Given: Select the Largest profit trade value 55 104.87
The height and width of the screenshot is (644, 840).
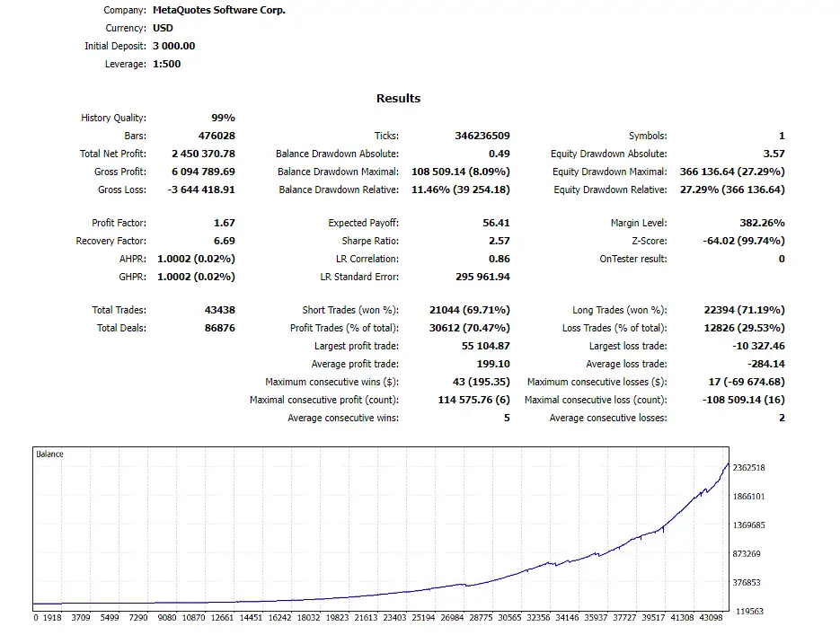Looking at the screenshot, I should pyautogui.click(x=484, y=346).
